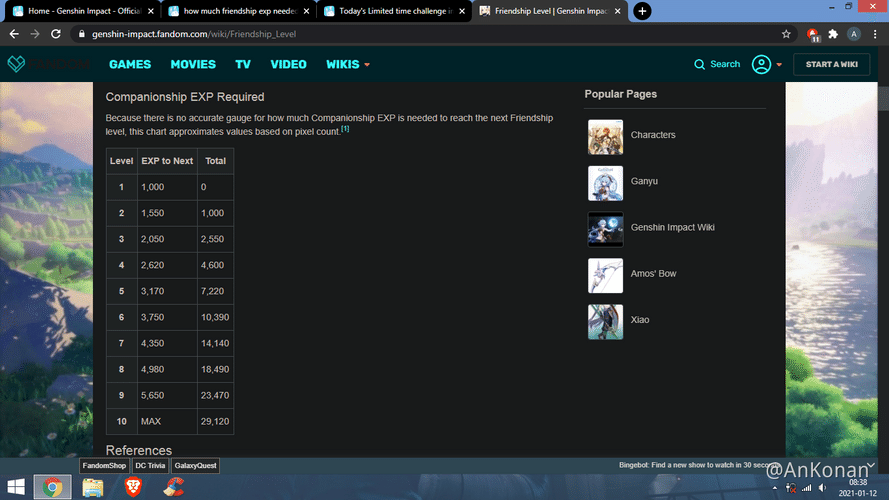The image size is (889, 500).
Task: Click the site lock icon in address bar
Action: click(82, 34)
